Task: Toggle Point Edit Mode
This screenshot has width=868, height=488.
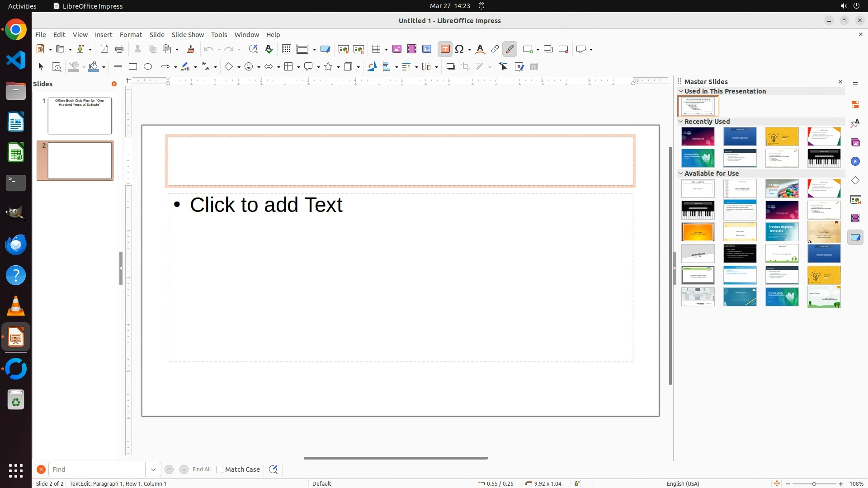Action: (x=504, y=67)
